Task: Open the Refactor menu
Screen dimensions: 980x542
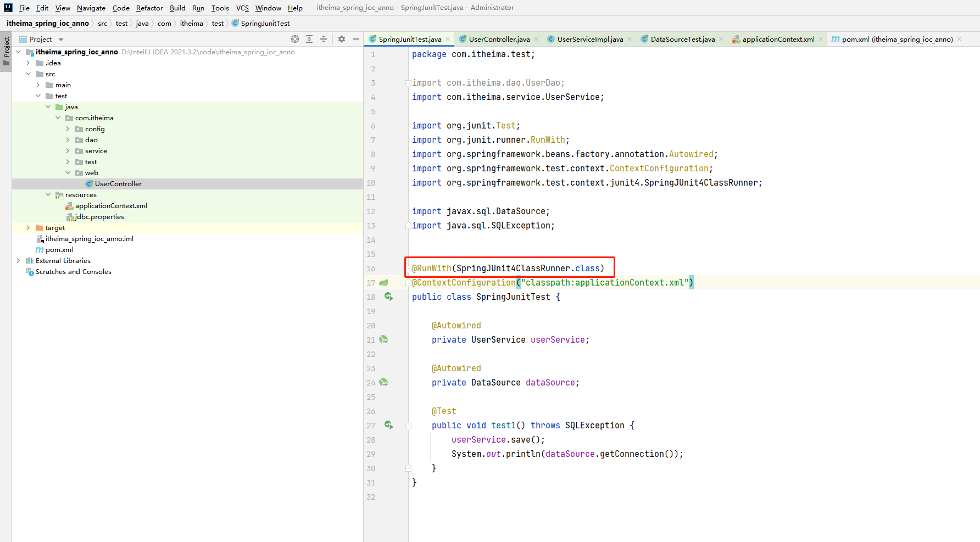Action: click(x=149, y=8)
